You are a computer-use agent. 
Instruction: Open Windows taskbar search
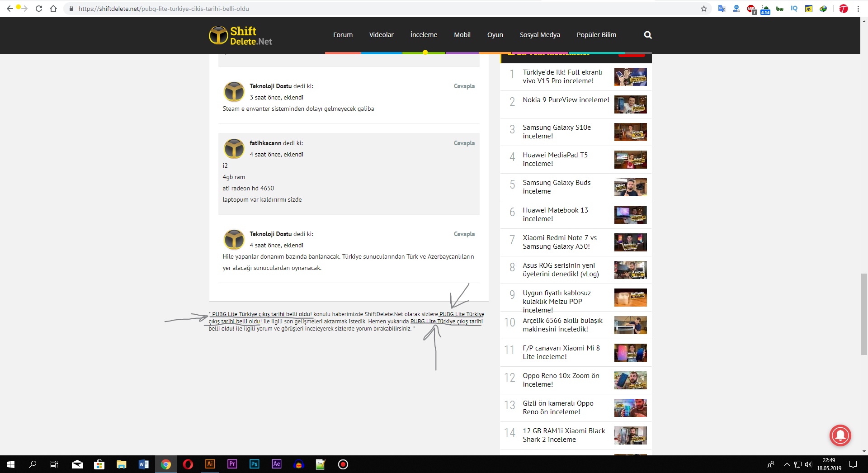coord(33,464)
